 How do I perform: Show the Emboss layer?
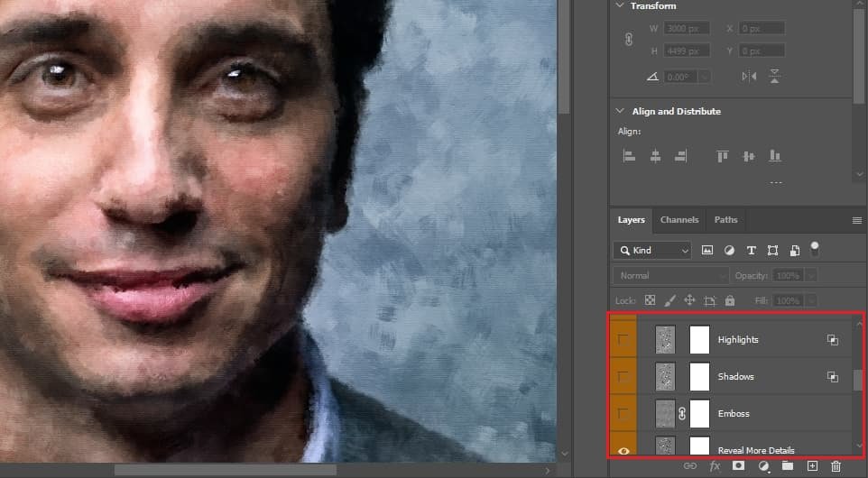pos(623,414)
